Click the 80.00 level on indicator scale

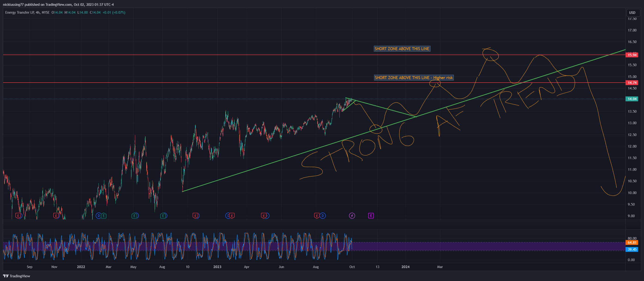(x=632, y=238)
